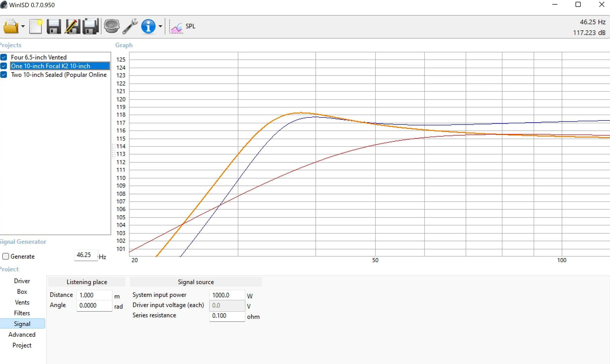Viewport: 610px width, 364px height.
Task: Open project folder icon in toolbar
Action: [11, 26]
